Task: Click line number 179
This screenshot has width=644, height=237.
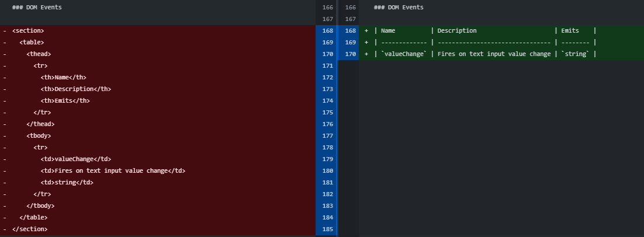Action: (328, 159)
